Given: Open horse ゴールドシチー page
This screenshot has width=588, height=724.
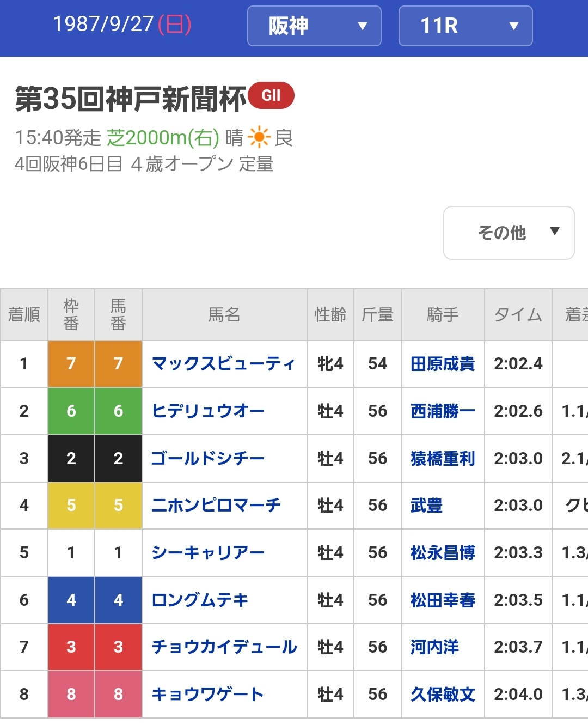Looking at the screenshot, I should tap(208, 458).
